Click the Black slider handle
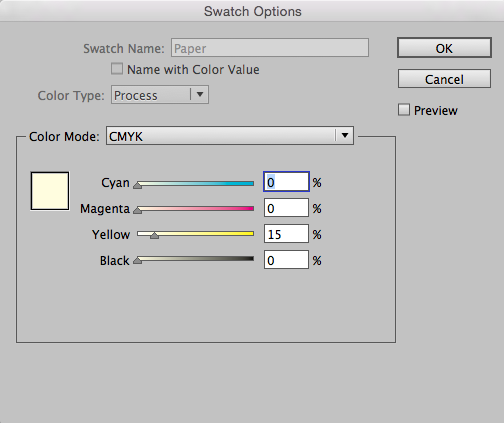 pos(137,261)
